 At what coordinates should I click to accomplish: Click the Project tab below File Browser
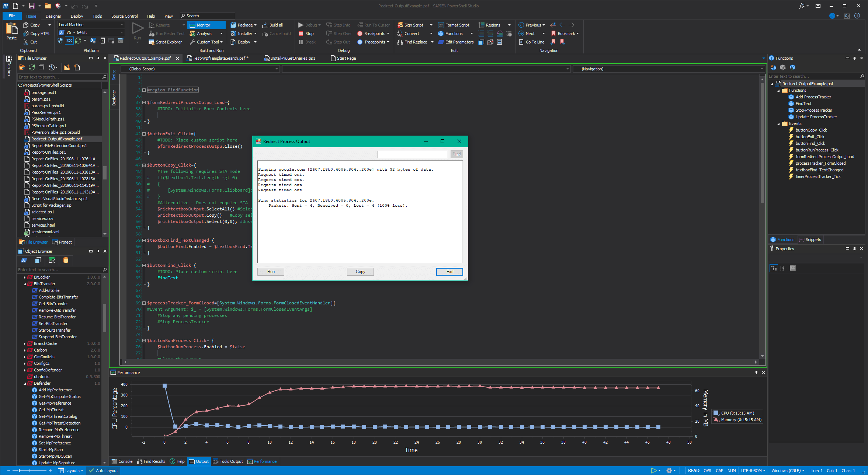click(62, 242)
